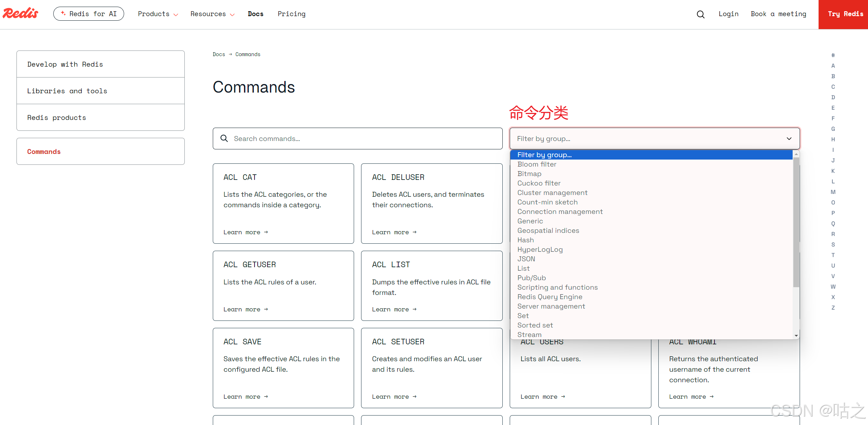The height and width of the screenshot is (425, 868).
Task: Select Pricing in the top navigation
Action: click(x=292, y=14)
